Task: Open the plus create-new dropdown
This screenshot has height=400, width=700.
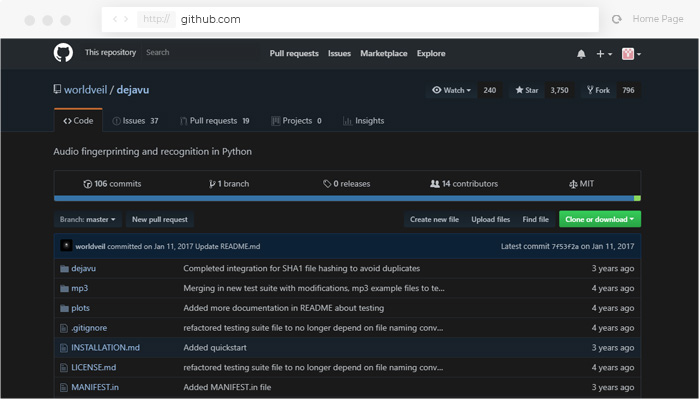Action: click(604, 54)
